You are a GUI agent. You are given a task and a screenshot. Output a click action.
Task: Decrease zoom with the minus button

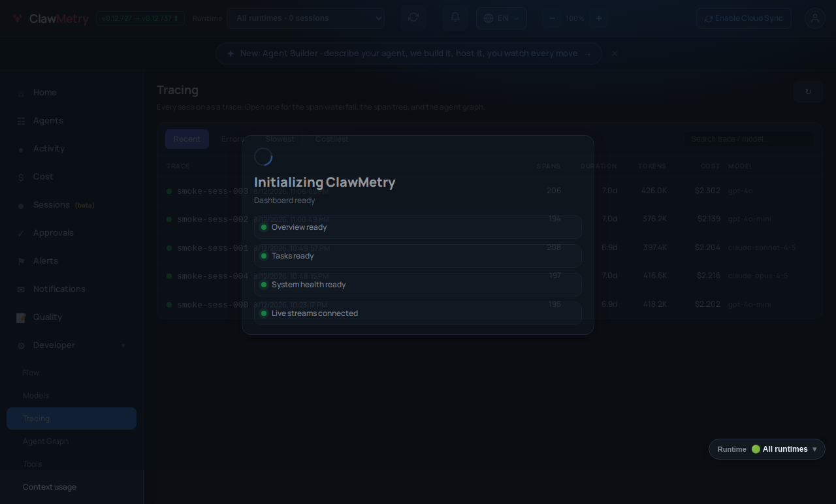pos(552,18)
